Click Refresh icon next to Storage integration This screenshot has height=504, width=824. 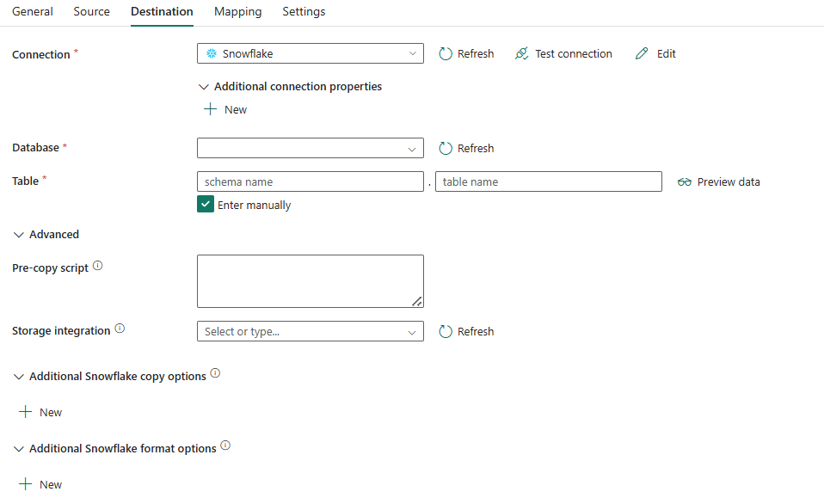click(446, 332)
